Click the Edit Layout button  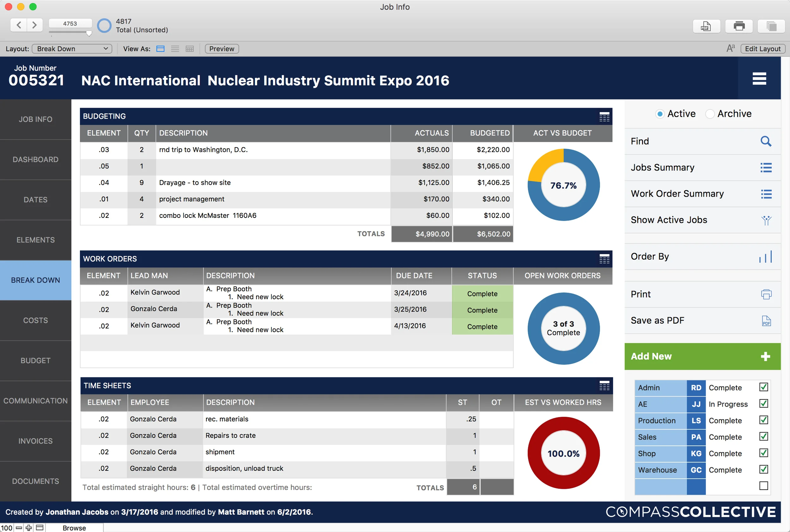pos(763,49)
